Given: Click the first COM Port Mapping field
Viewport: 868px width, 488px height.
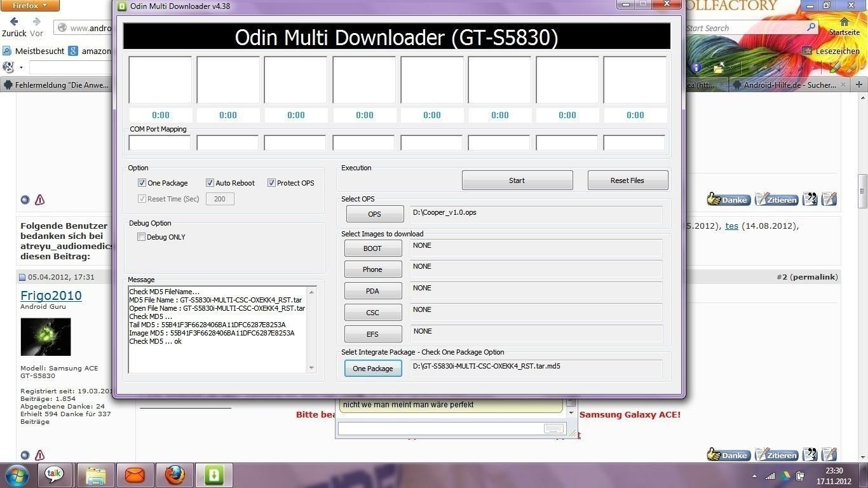Looking at the screenshot, I should click(x=159, y=143).
